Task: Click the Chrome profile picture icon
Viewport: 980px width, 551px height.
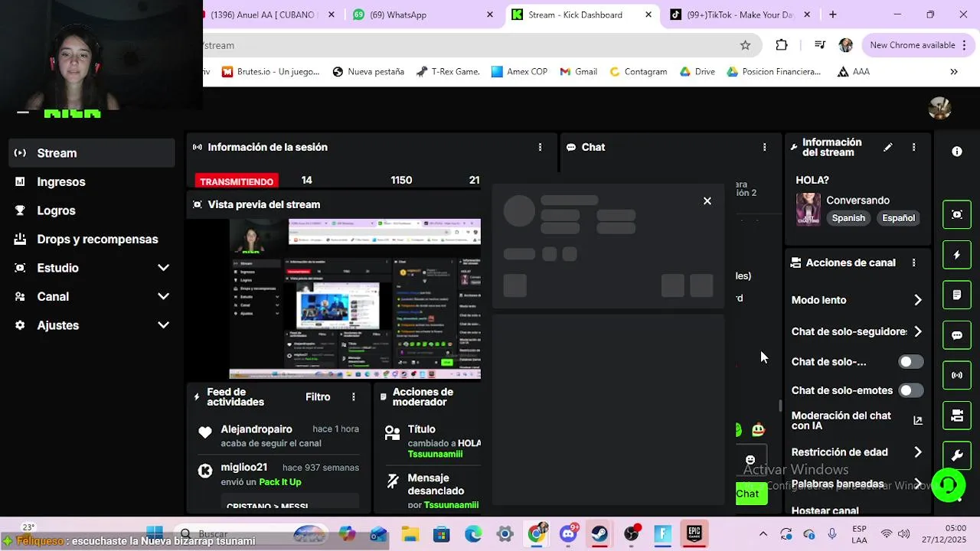Action: 846,45
